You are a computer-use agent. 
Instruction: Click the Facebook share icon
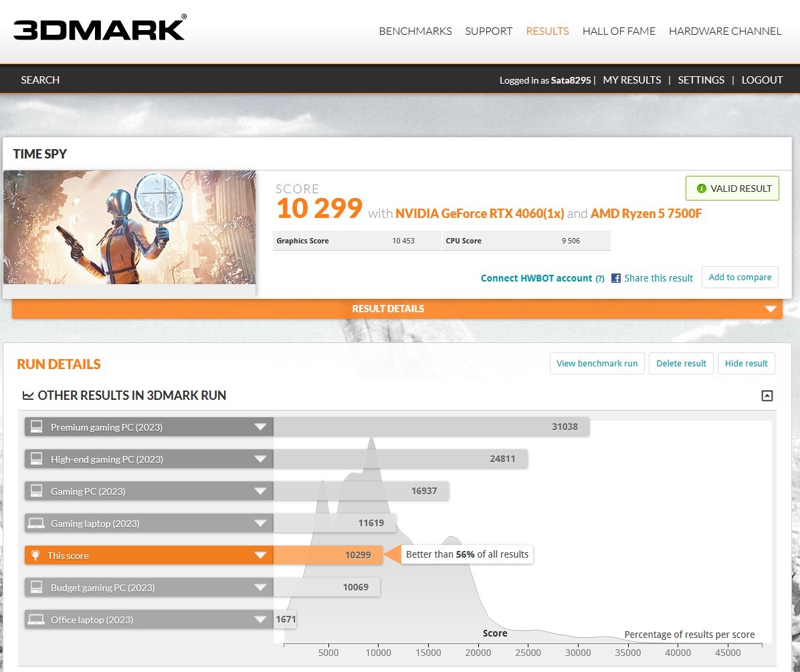pos(616,278)
